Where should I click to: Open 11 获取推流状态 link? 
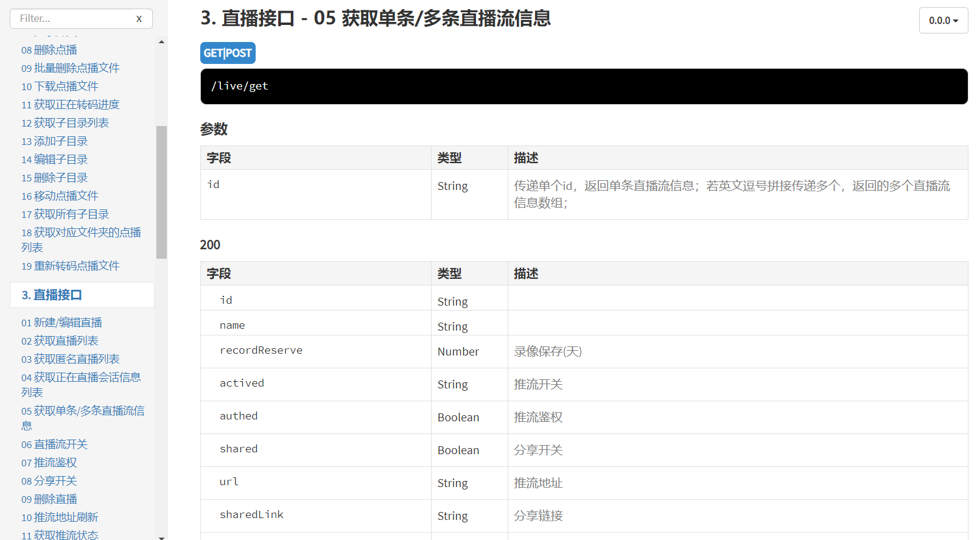pyautogui.click(x=60, y=535)
